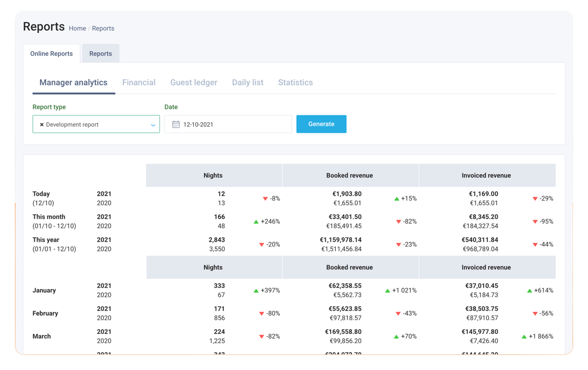Clear Development report selection with the x icon
Viewport: 588px width, 370px height.
click(x=42, y=124)
